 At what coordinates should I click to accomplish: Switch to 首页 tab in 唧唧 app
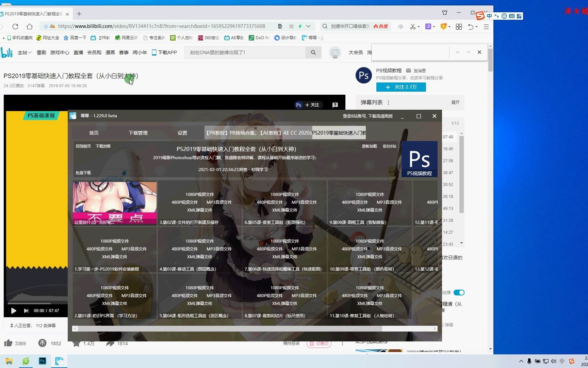tap(94, 133)
